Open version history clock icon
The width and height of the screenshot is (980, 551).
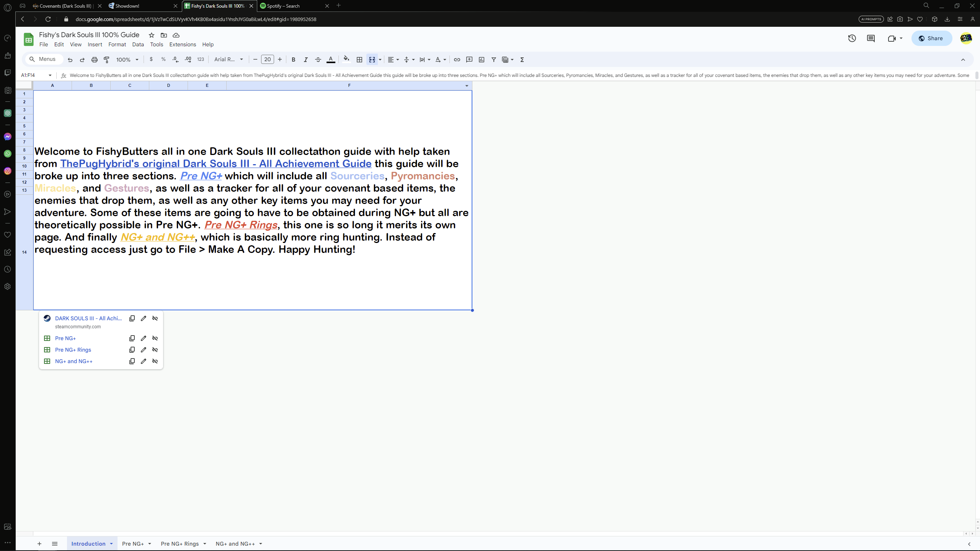852,38
